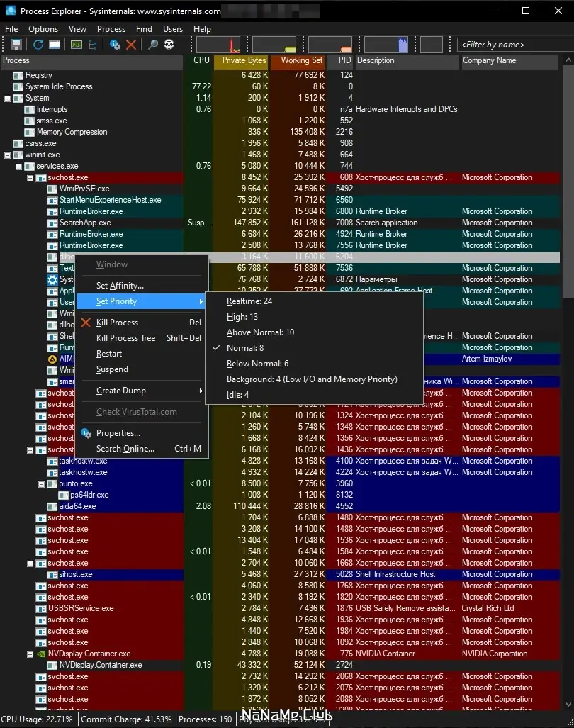Choose Restart in context menu
Image resolution: width=574 pixels, height=728 pixels.
[x=142, y=354]
